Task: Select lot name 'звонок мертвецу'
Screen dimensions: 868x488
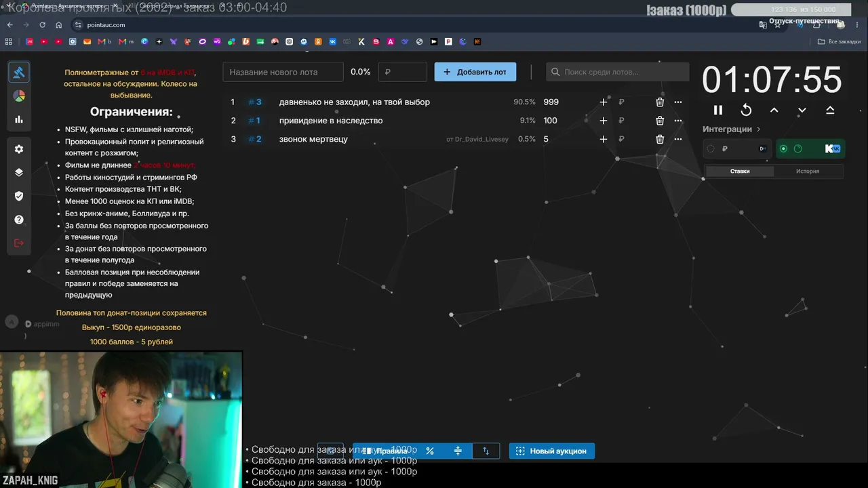Action: pos(313,139)
